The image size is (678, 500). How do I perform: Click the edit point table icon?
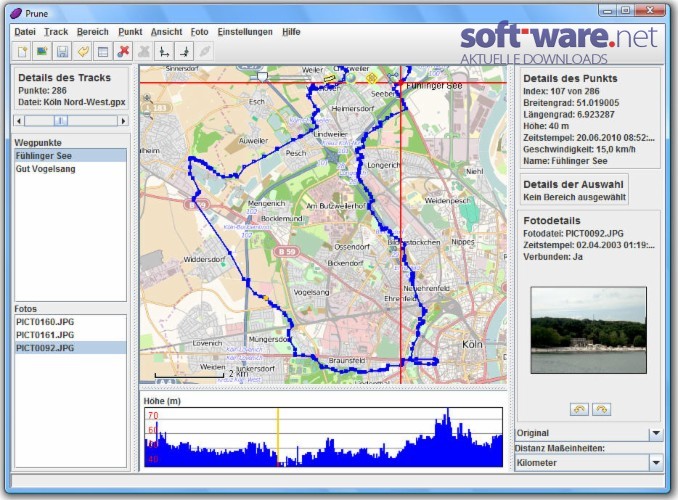103,51
